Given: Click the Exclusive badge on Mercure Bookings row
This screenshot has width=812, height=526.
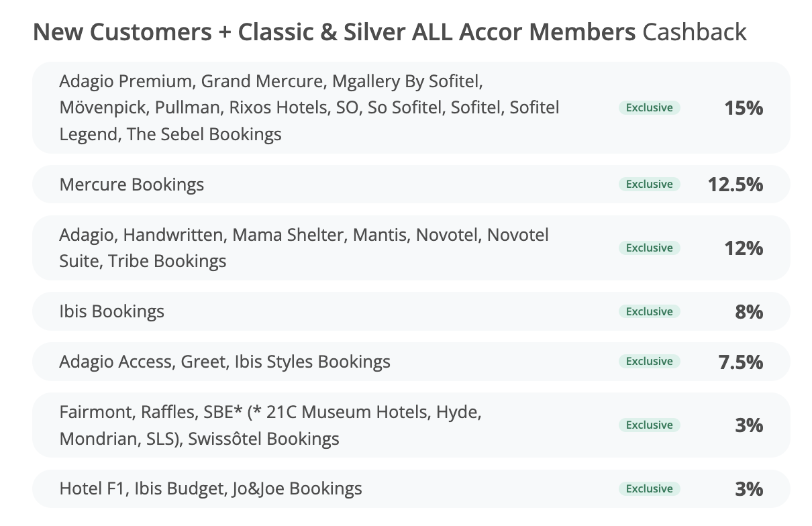Looking at the screenshot, I should click(649, 185).
